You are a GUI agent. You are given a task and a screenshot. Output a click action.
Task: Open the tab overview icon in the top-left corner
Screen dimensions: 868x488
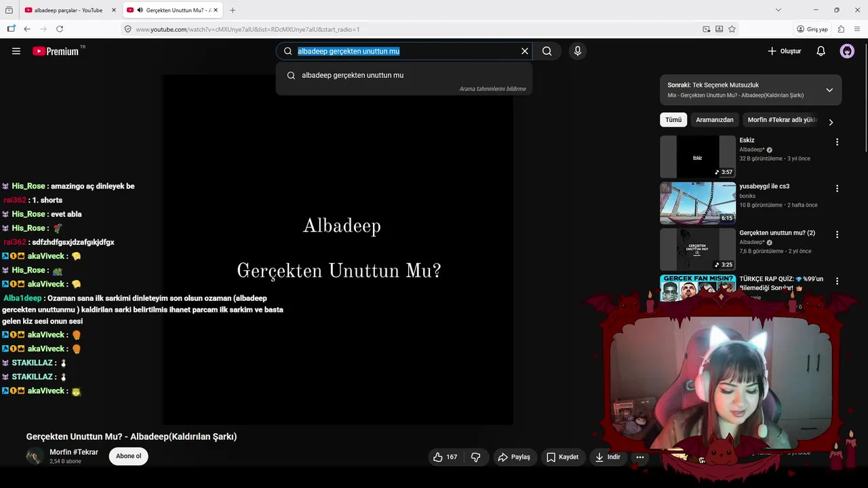[x=9, y=10]
